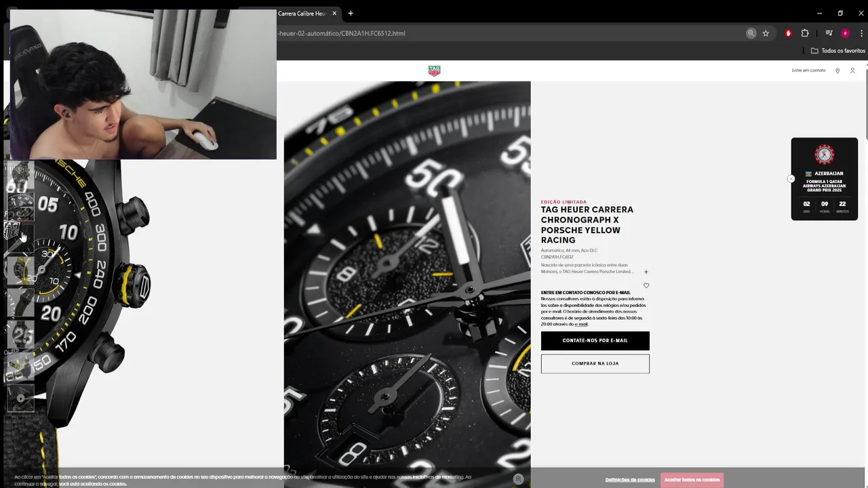Click the TAG Heuer logo in page header
Image resolution: width=868 pixels, height=488 pixels.
pos(434,70)
